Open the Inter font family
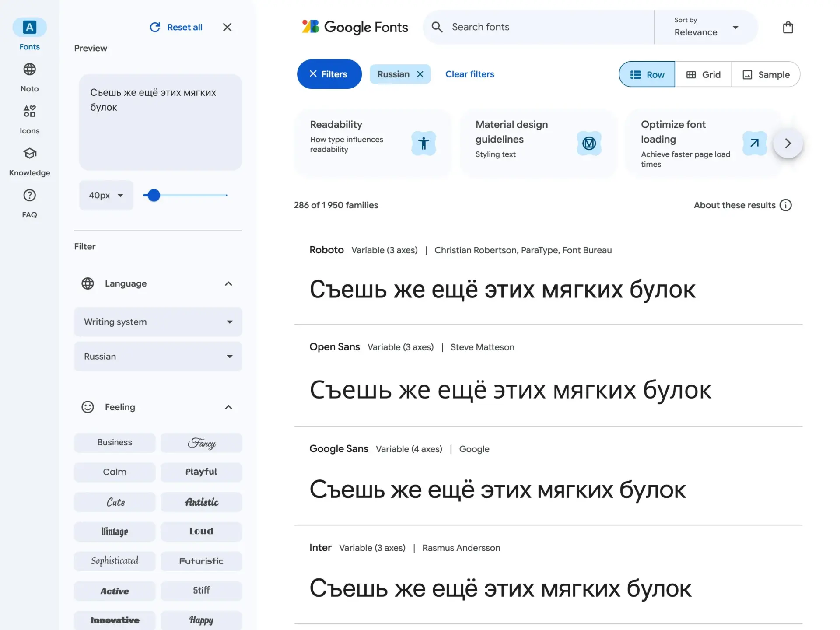Viewport: 840px width, 630px height. click(x=320, y=548)
